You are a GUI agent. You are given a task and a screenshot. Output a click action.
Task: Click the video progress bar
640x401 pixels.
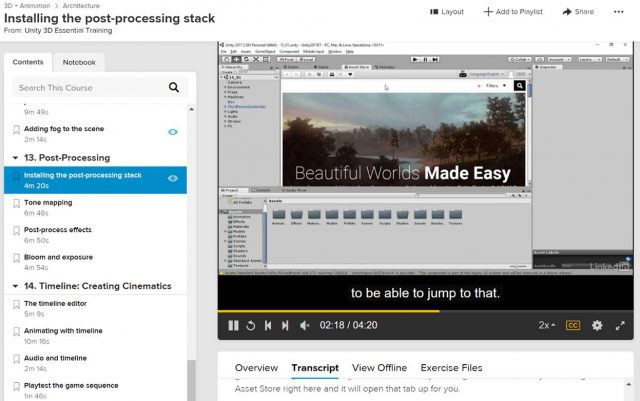425,311
